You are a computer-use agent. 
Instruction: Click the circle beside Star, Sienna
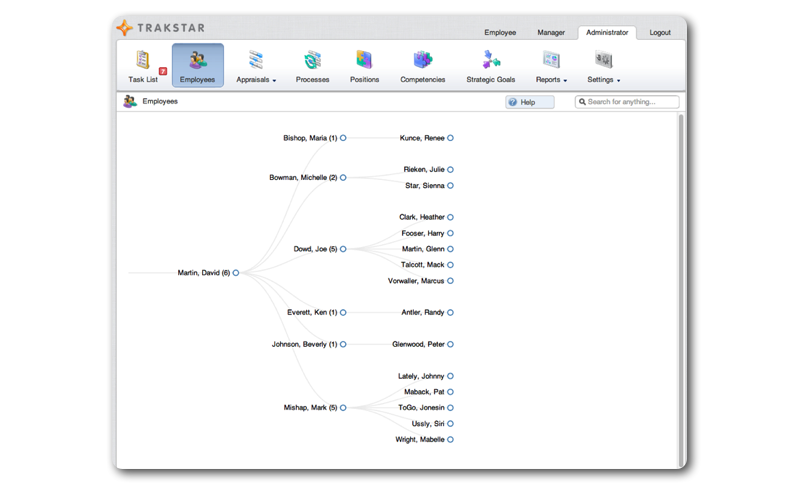(x=450, y=186)
